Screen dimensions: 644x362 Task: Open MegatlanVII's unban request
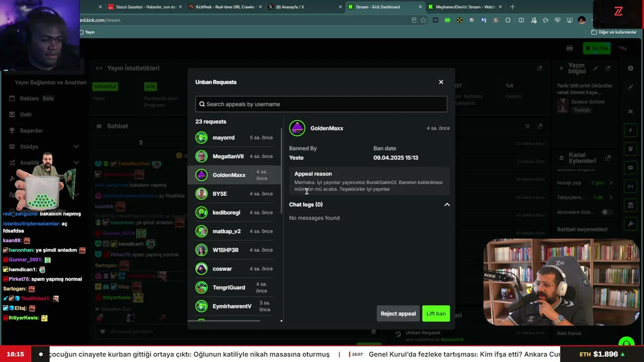point(234,156)
